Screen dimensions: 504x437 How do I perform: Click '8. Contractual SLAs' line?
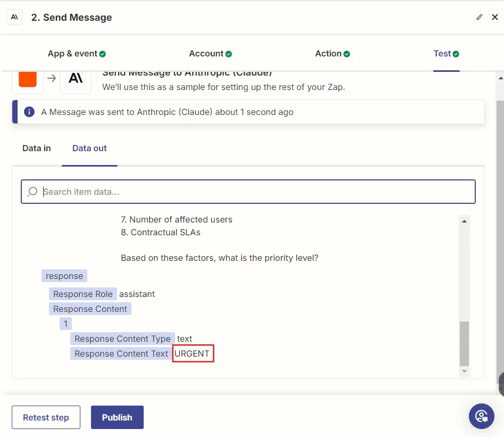click(x=160, y=232)
